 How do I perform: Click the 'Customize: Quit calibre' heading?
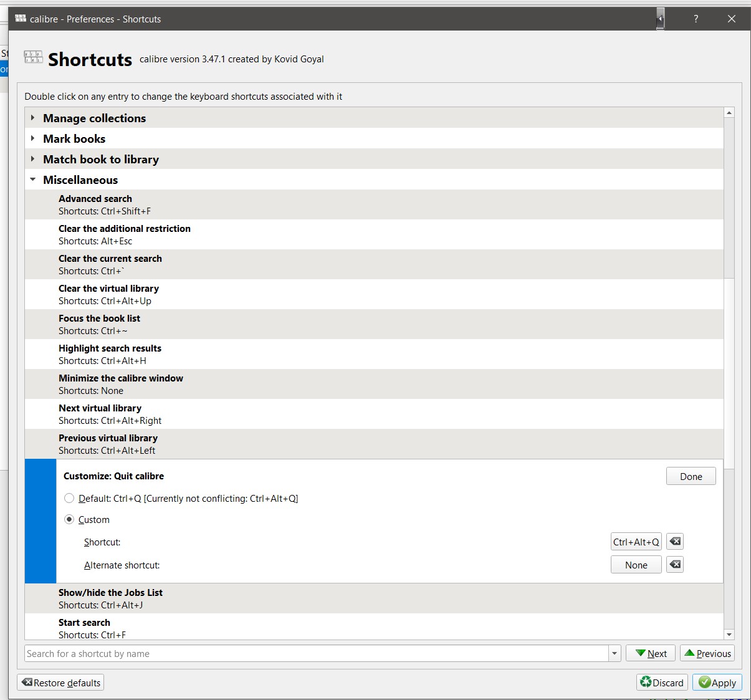[x=113, y=476]
